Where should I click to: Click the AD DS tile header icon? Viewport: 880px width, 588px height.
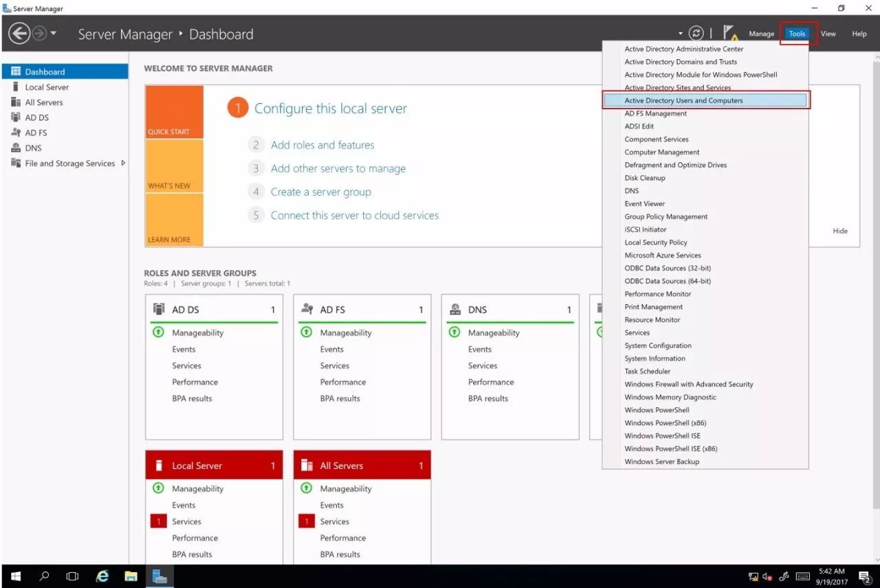tap(159, 309)
